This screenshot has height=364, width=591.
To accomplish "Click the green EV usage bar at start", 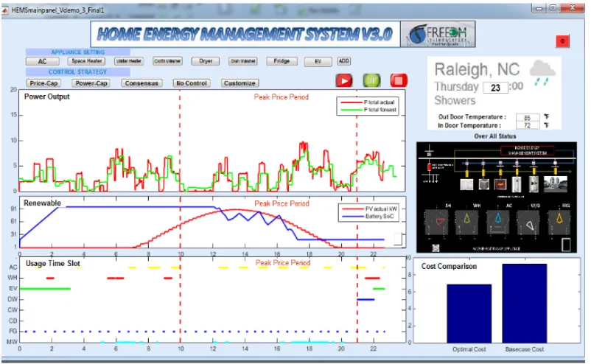I will click(45, 289).
